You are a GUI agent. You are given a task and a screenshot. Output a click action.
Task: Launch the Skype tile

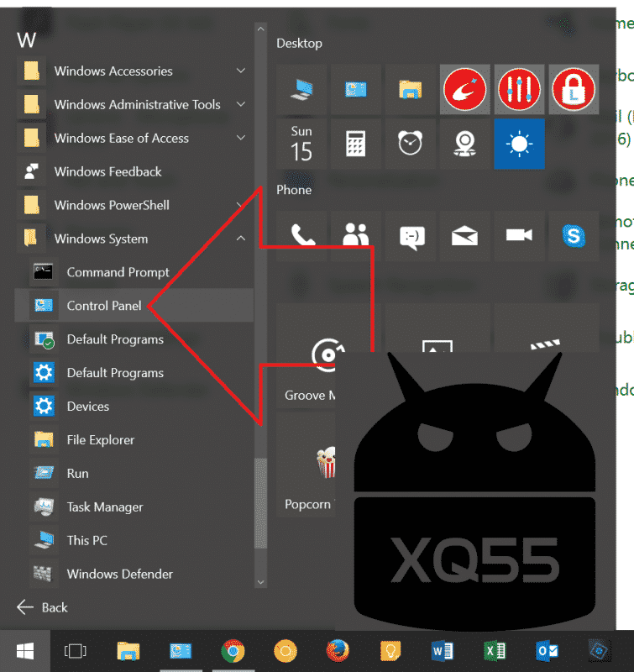(574, 236)
